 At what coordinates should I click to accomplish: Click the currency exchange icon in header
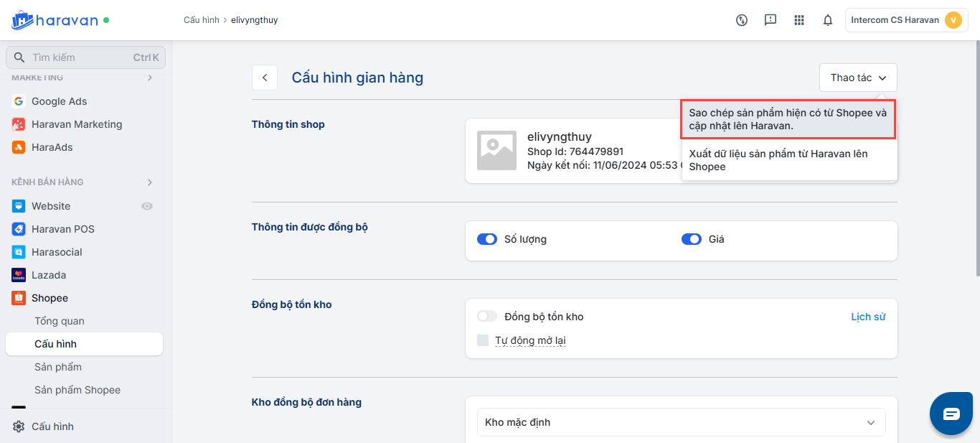(742, 20)
